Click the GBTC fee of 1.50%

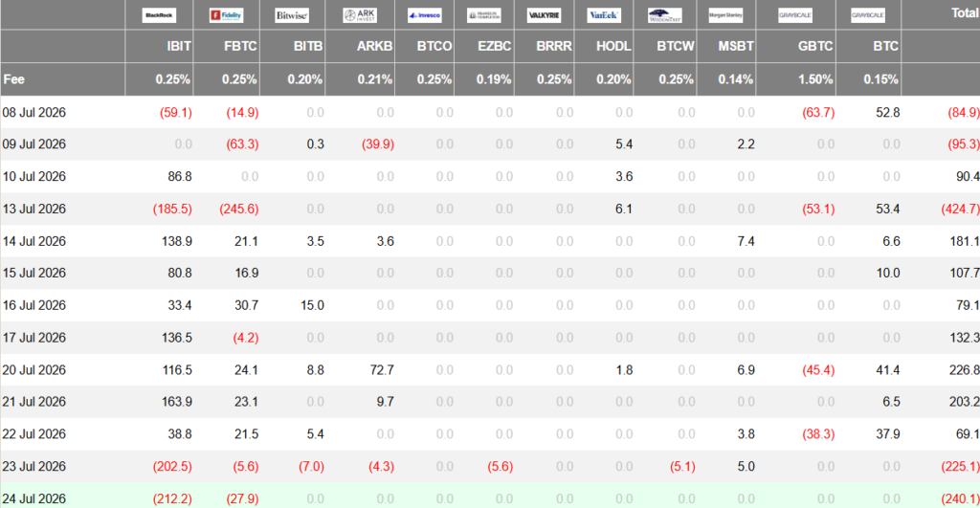[x=815, y=79]
